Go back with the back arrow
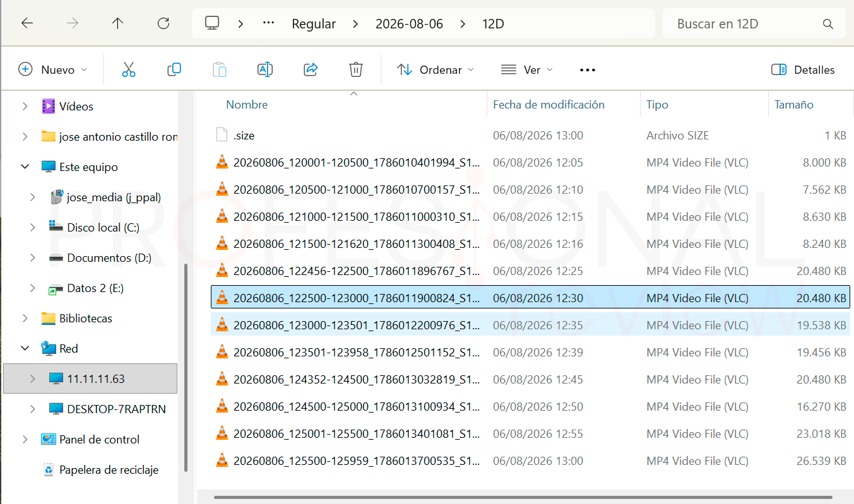Image resolution: width=854 pixels, height=504 pixels. click(27, 24)
